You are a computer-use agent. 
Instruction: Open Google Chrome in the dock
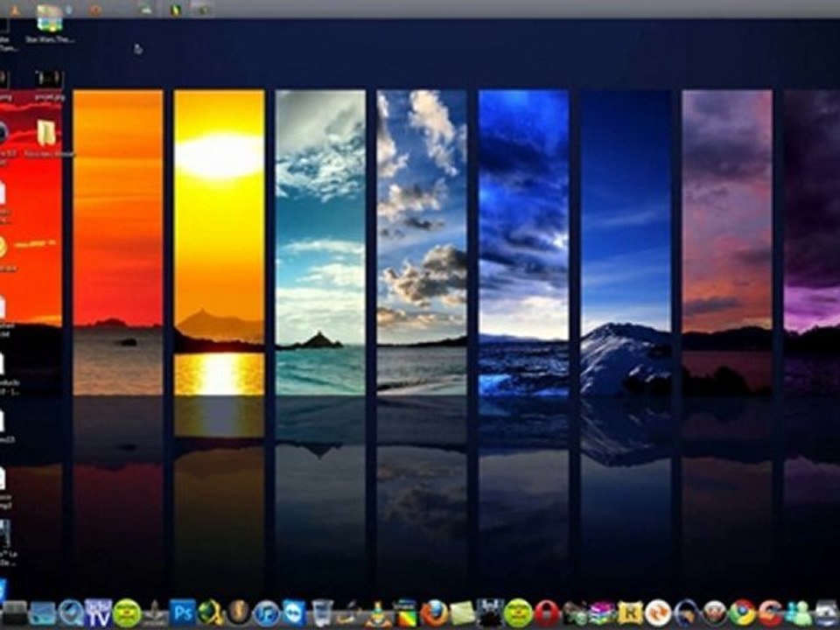click(x=743, y=612)
